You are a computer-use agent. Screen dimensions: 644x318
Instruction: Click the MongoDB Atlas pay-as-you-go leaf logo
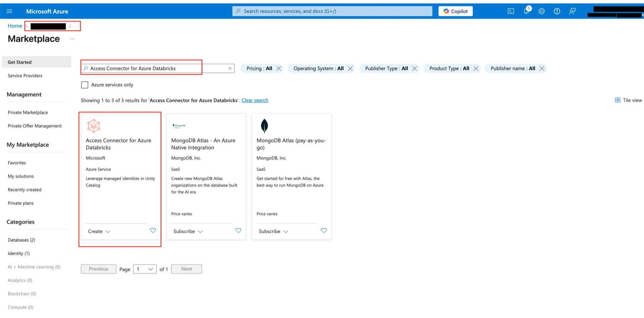pos(264,126)
